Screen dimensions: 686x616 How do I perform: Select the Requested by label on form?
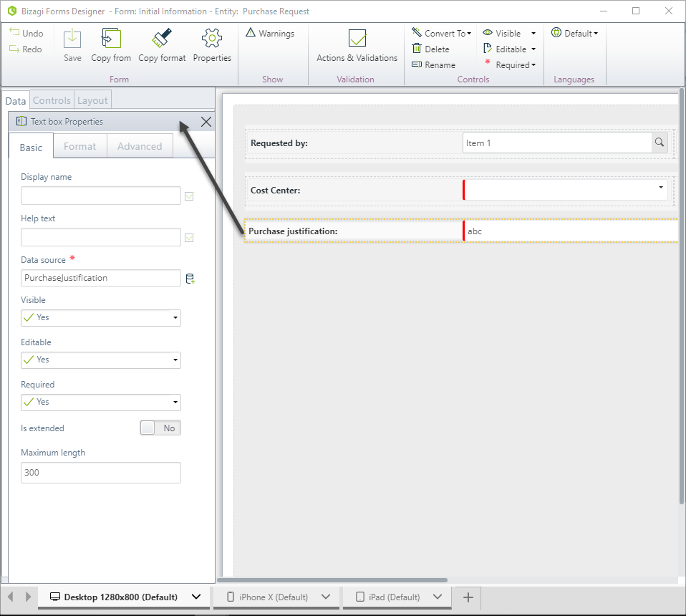[279, 143]
